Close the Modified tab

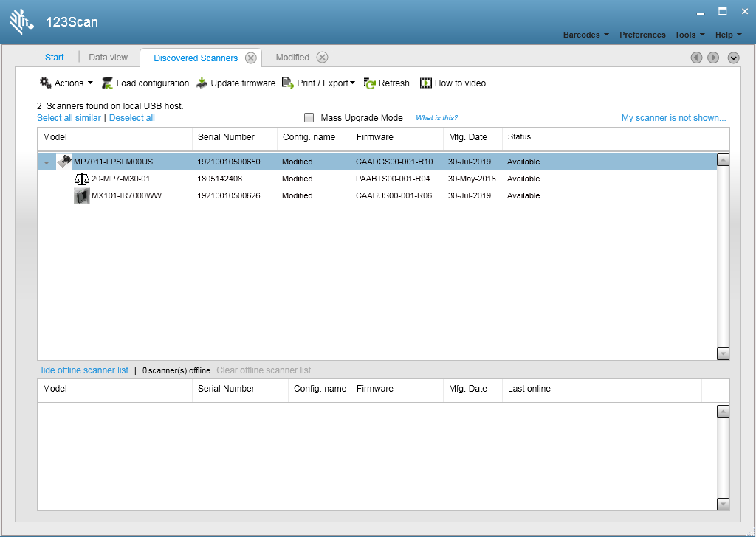[x=322, y=58]
